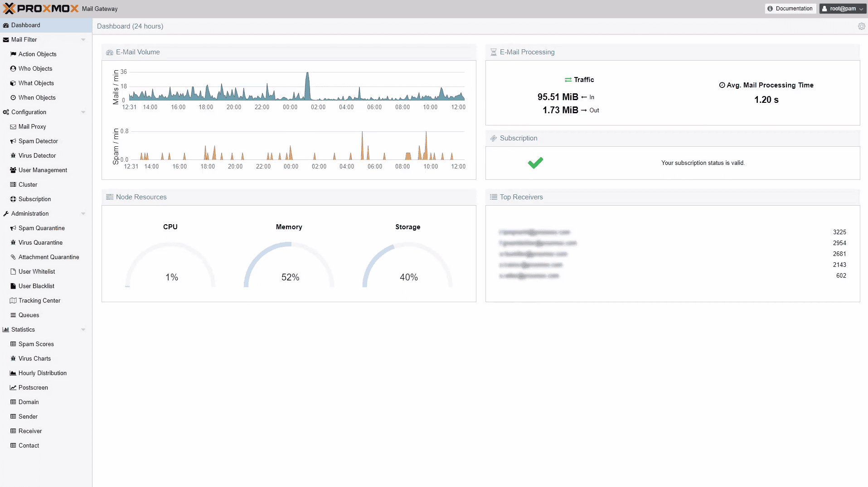Click the Queues bars icon
868x487 pixels.
[13, 315]
